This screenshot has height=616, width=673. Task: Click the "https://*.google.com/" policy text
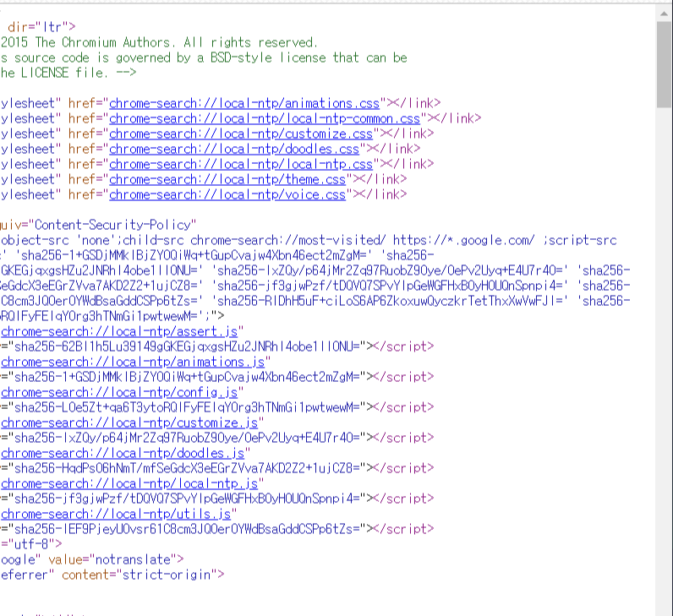pos(463,241)
